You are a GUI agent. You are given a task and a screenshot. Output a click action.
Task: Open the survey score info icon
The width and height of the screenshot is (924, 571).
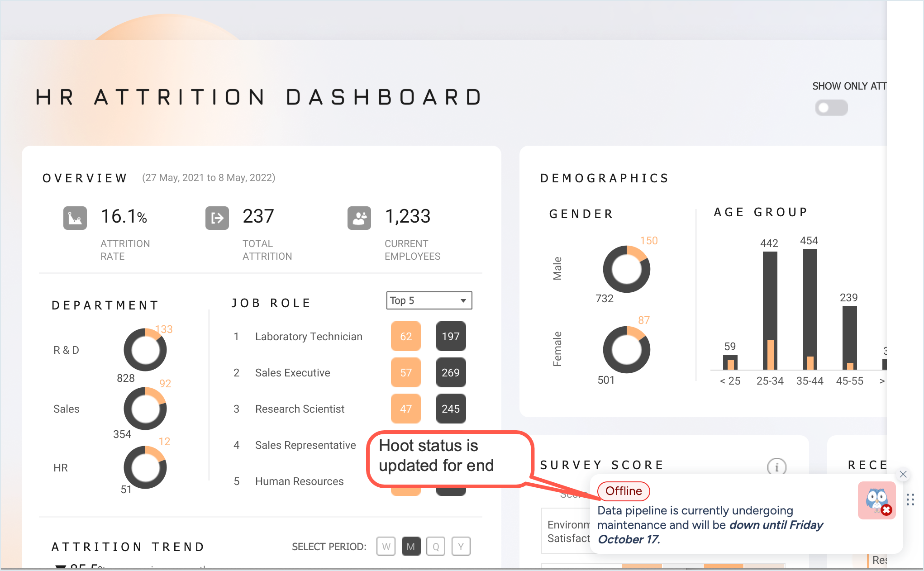pos(776,466)
